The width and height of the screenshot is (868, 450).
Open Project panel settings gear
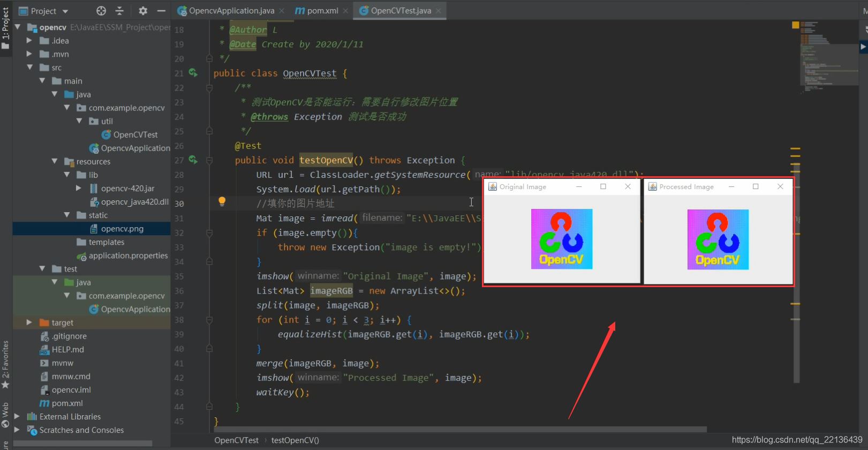click(143, 11)
